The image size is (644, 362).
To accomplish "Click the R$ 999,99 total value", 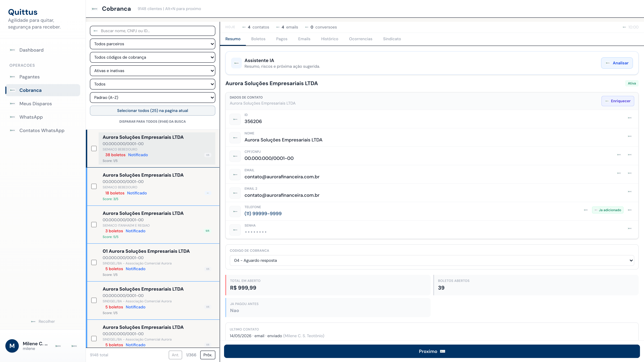I will click(243, 288).
